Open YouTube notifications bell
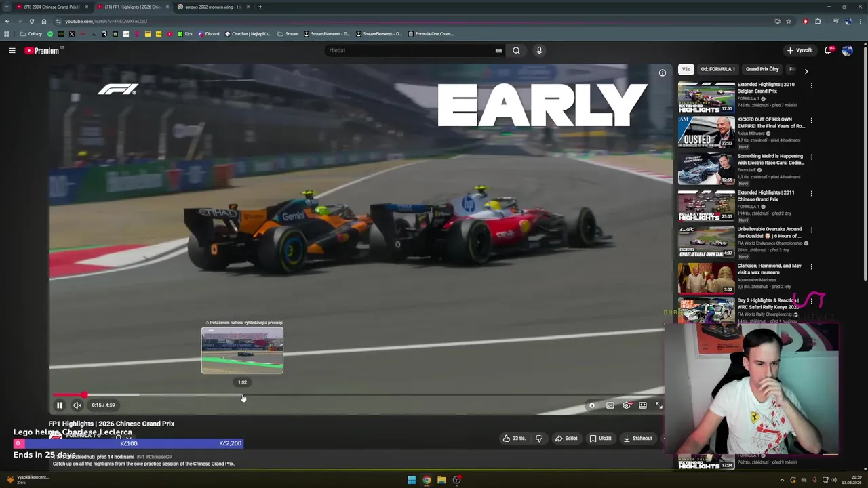 coord(829,50)
